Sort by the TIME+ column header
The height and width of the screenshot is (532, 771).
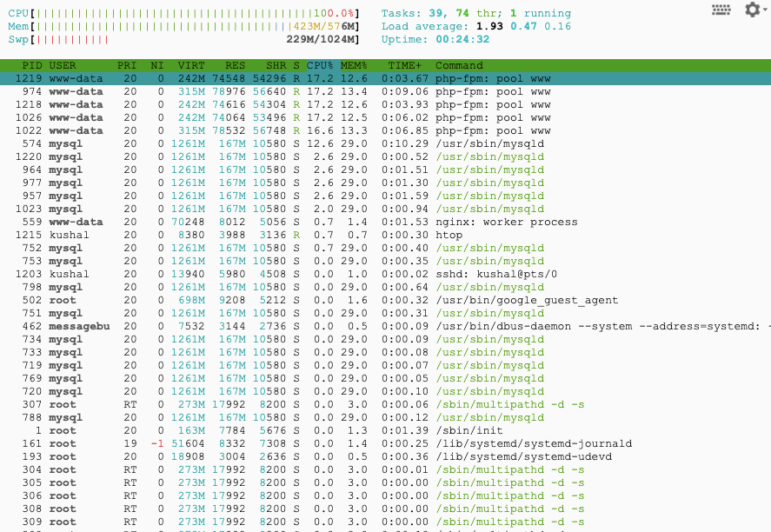(405, 65)
